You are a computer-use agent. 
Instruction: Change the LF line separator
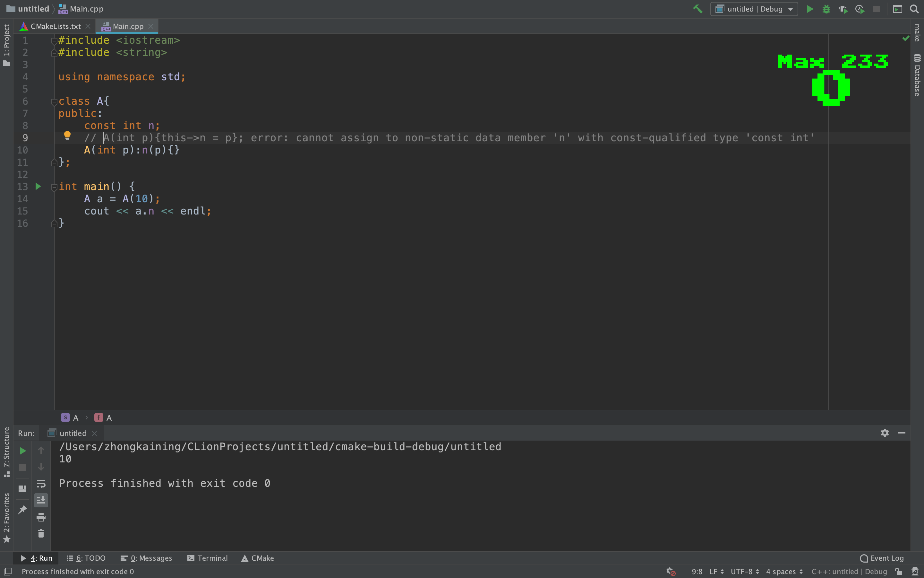[x=716, y=572]
